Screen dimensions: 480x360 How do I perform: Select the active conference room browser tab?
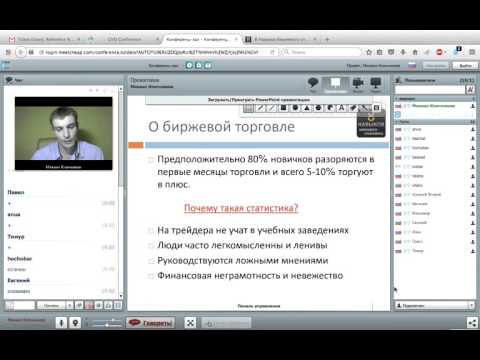(201, 39)
